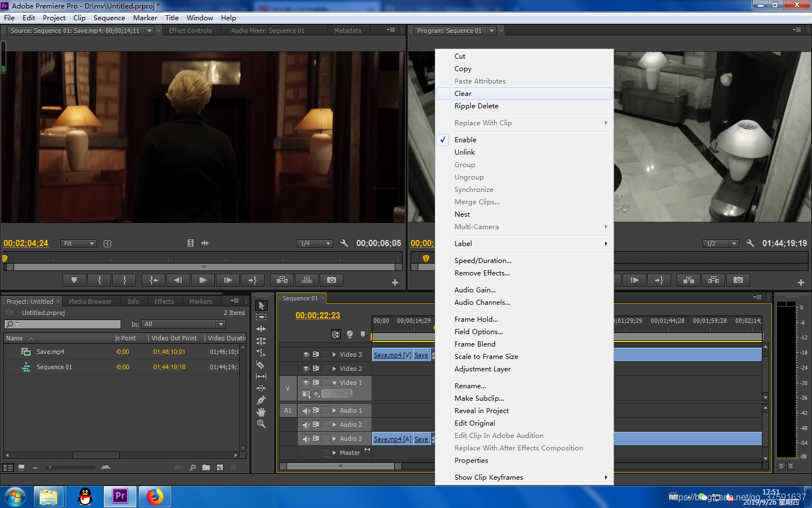The height and width of the screenshot is (508, 812).
Task: Click Overwrite in Source monitor
Action: tap(307, 280)
